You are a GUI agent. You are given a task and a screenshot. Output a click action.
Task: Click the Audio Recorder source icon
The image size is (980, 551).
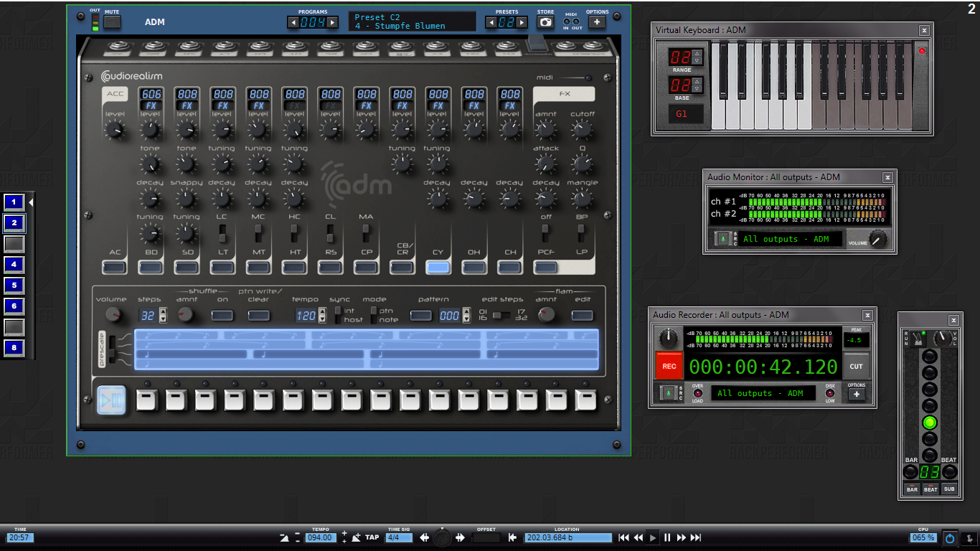pyautogui.click(x=667, y=392)
